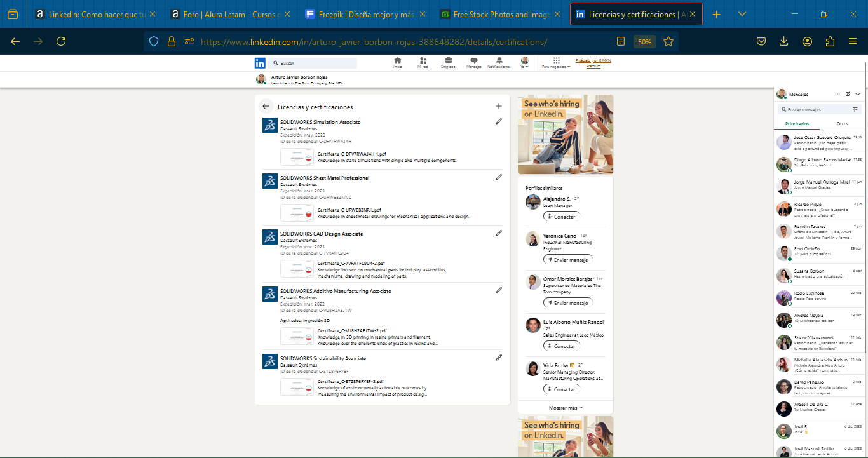
Task: Reset the 50% zoom indicator
Action: click(x=644, y=41)
